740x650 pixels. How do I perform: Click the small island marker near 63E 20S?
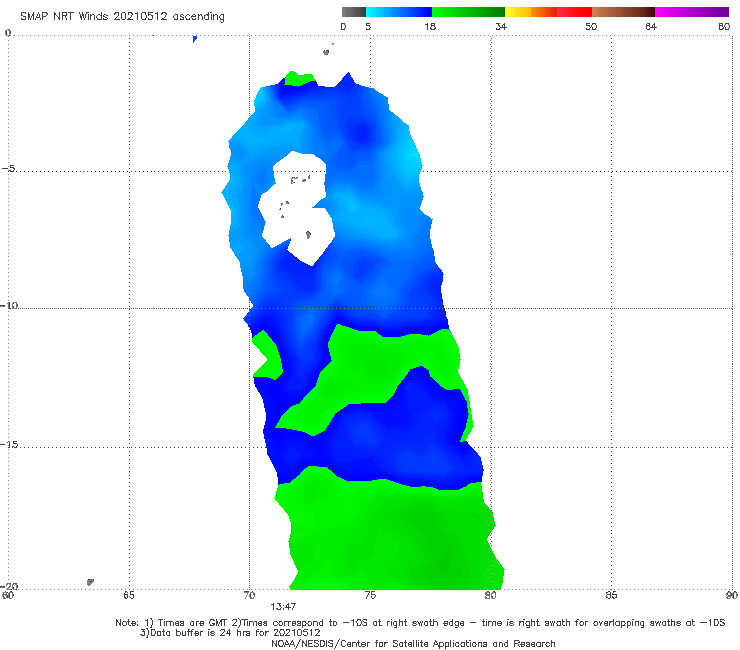90,582
